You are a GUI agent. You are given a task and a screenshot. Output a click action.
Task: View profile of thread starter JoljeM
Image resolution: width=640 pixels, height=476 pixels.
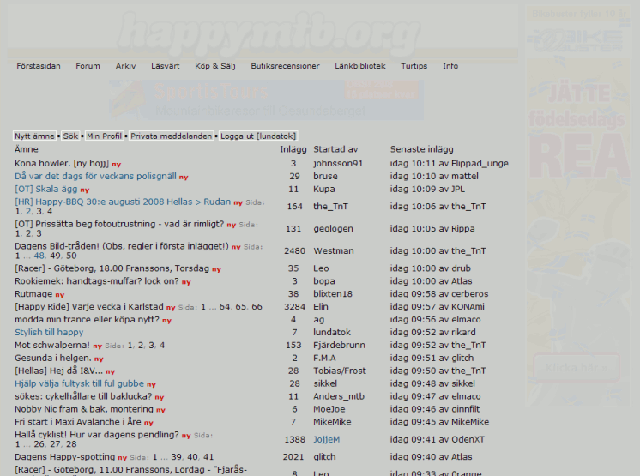326,439
